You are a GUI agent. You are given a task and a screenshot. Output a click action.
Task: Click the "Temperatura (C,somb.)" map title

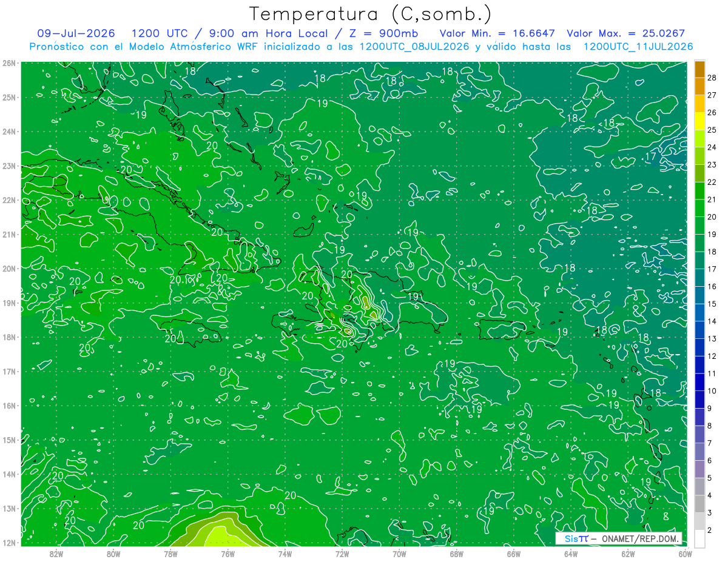[371, 14]
